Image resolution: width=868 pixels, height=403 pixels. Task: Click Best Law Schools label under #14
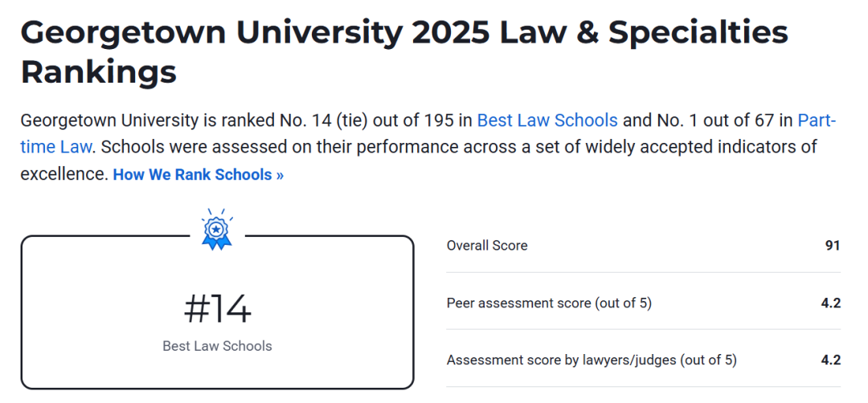coord(217,346)
